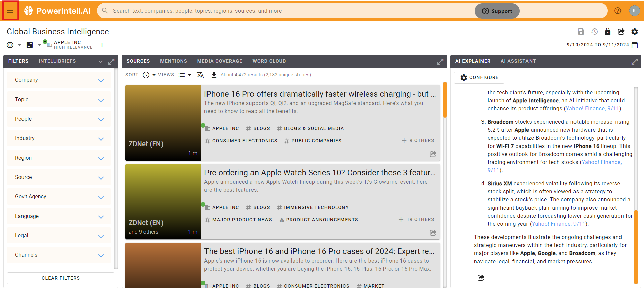Open the hamburger navigation menu

pos(10,11)
